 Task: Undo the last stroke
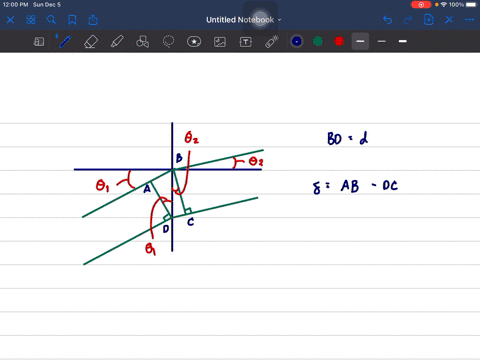point(387,20)
